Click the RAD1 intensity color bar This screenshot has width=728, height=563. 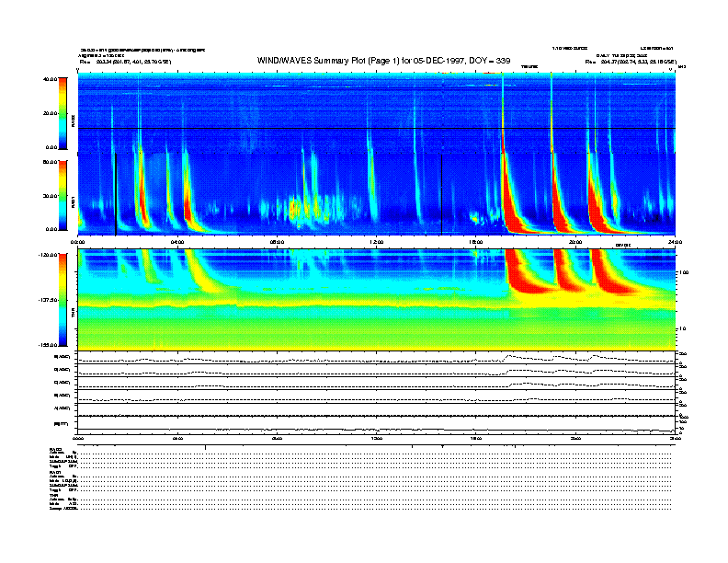point(63,196)
